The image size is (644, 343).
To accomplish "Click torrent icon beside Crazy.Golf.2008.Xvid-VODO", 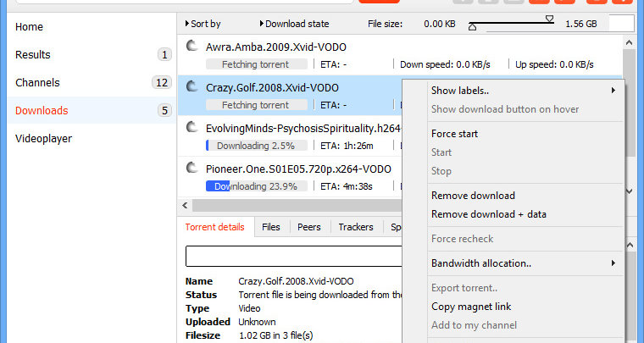I will click(192, 86).
